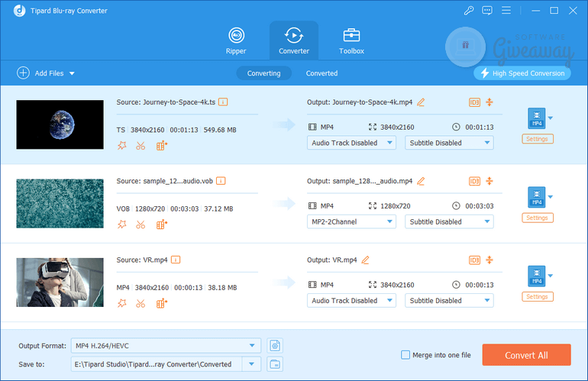Rename output Journey-to-Space-4k.mp4 with pencil icon
The width and height of the screenshot is (588, 381).
421,102
